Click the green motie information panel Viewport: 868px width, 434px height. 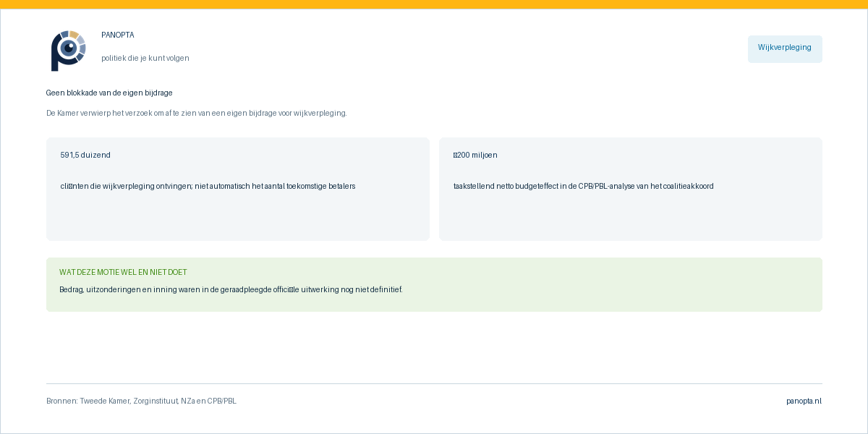click(434, 285)
